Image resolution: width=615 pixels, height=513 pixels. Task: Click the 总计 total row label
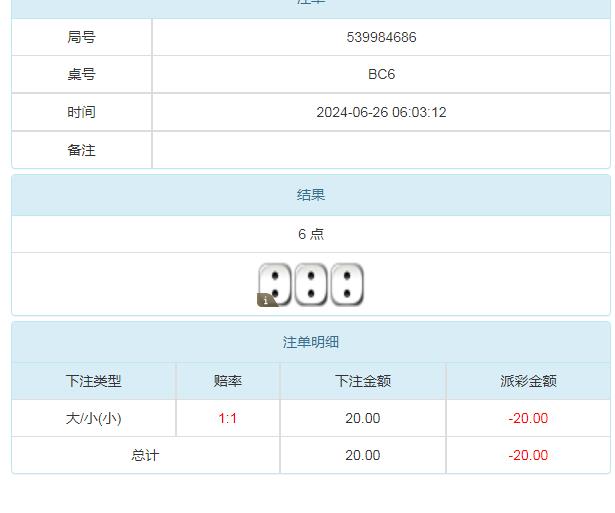(x=145, y=455)
